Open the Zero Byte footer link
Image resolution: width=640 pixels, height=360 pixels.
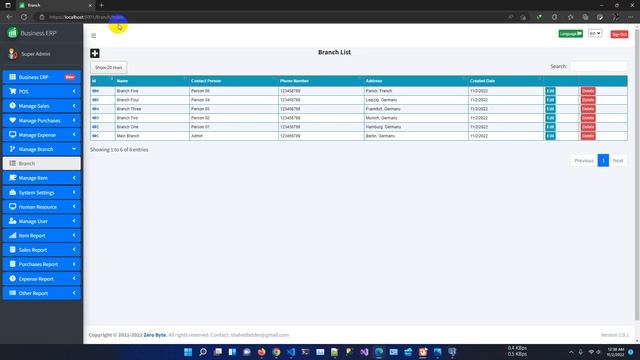click(155, 335)
